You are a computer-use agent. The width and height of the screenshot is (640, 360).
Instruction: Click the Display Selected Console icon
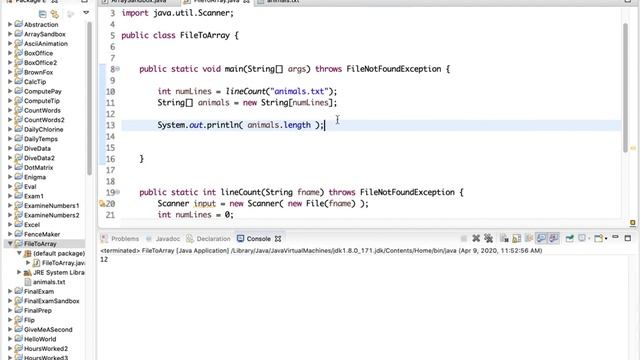pos(582,238)
